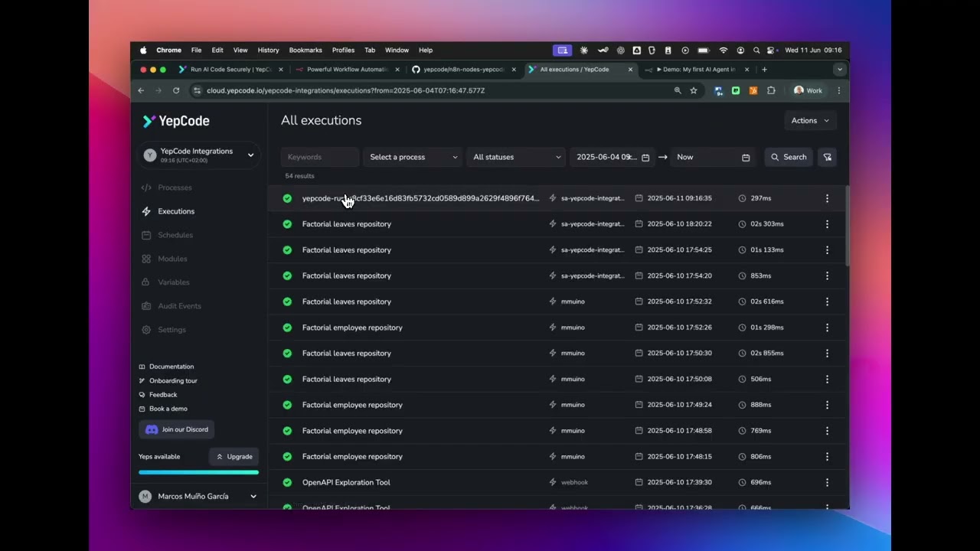Open row menu for 02s 303ms execution

click(x=827, y=224)
